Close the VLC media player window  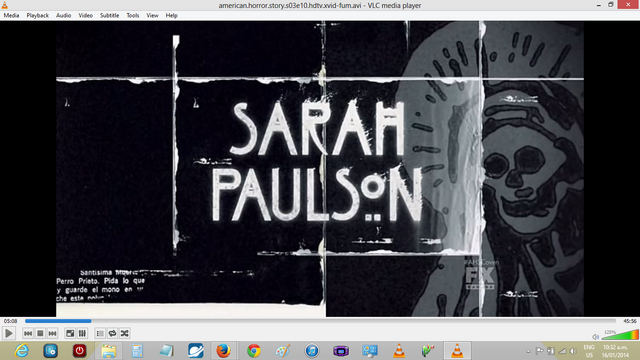tap(628, 5)
